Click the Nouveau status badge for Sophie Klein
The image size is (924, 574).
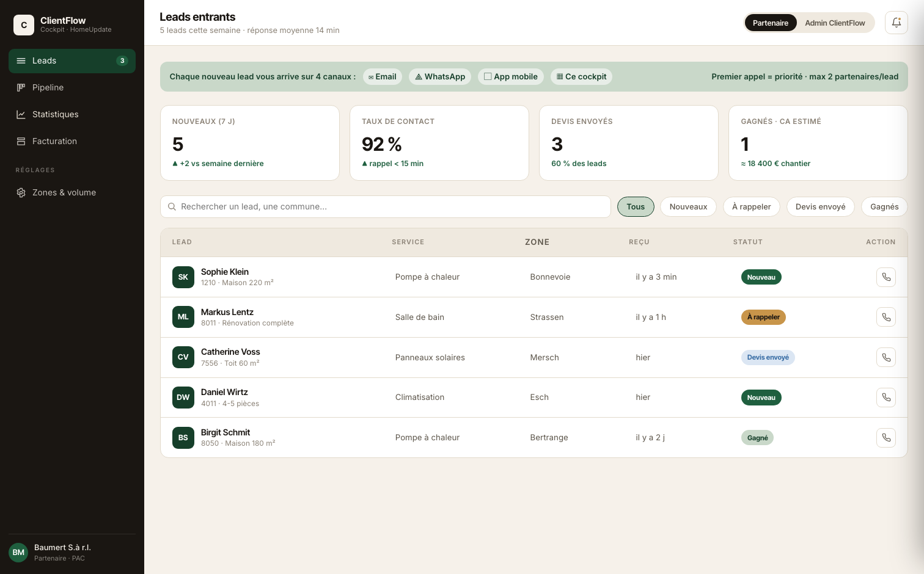pyautogui.click(x=761, y=277)
